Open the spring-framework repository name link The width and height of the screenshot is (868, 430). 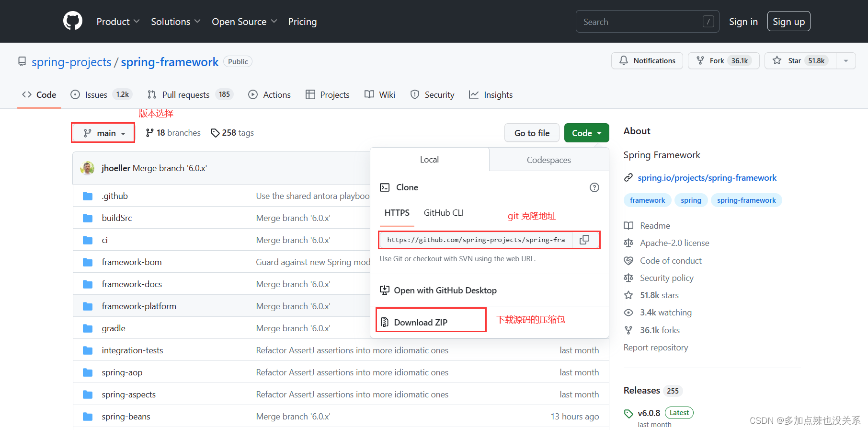(x=170, y=62)
